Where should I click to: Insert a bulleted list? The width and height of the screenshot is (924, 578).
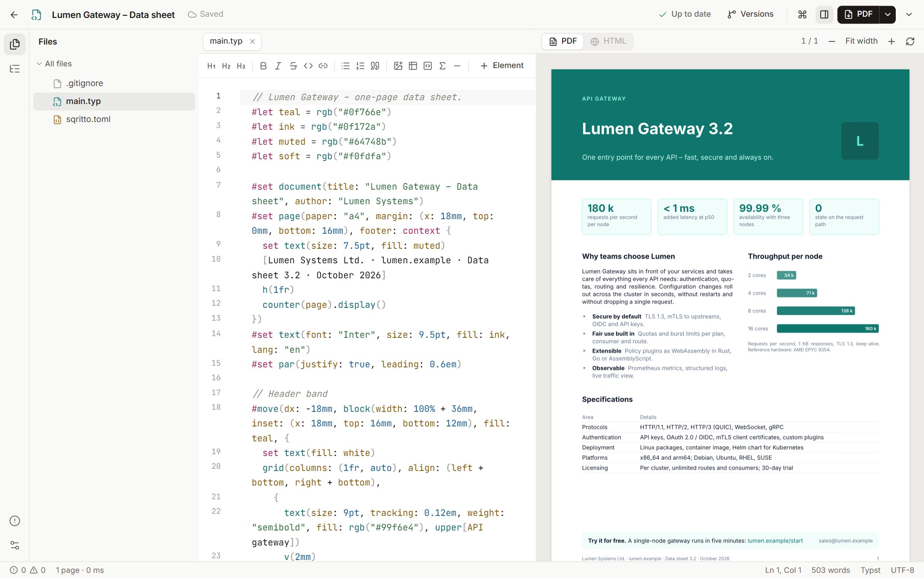coord(345,66)
